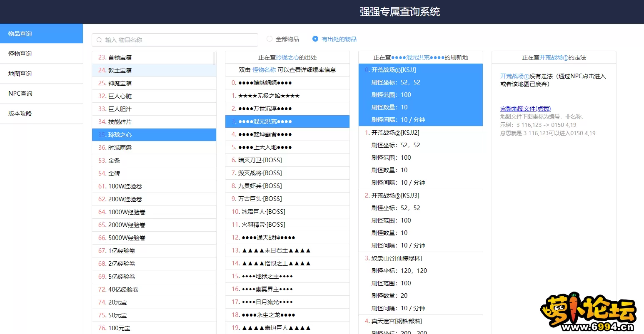
Task: Select item 54. 金砖
Action: [154, 173]
